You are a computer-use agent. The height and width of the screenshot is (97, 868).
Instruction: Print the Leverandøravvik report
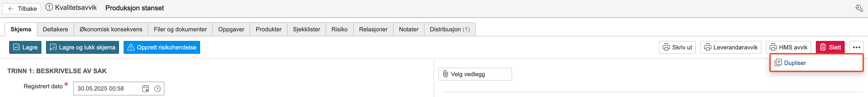(x=730, y=48)
